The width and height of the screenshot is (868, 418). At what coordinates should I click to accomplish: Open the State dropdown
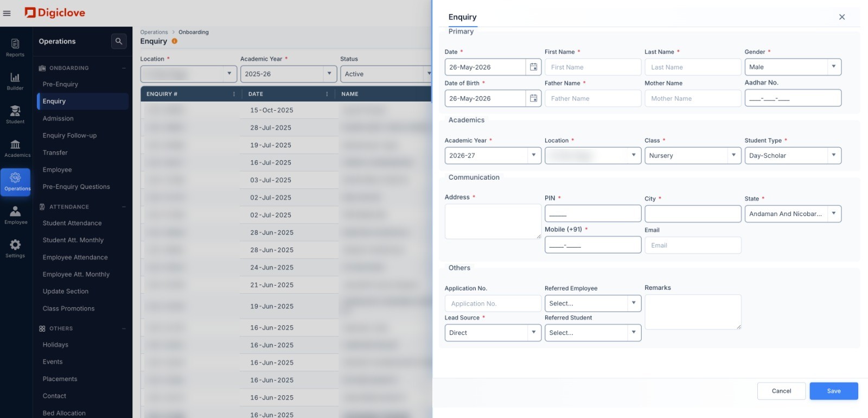793,214
